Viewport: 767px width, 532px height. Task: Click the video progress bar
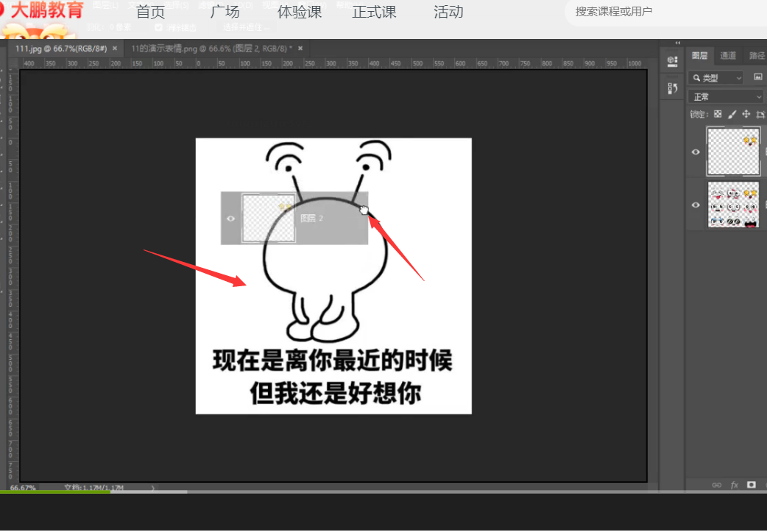point(383,492)
